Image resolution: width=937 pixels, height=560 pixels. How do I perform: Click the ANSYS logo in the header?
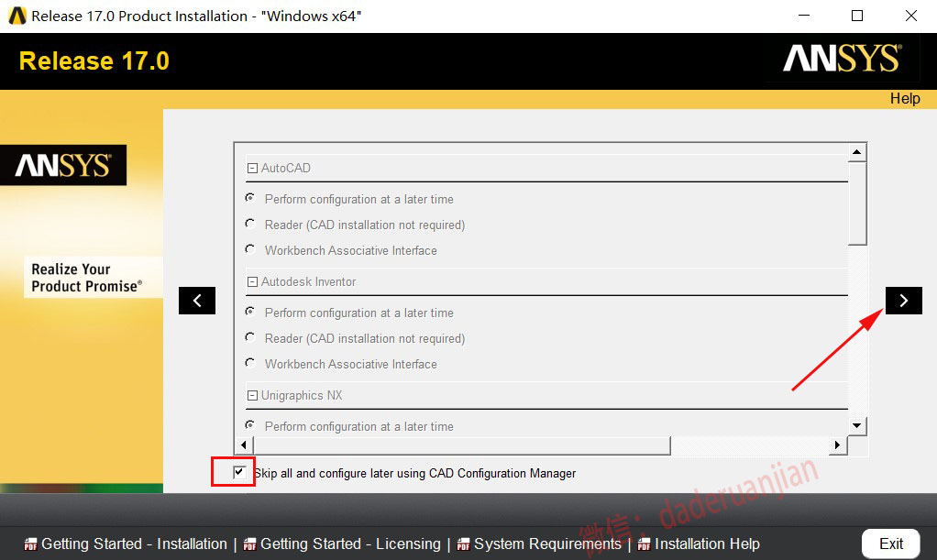pyautogui.click(x=842, y=59)
